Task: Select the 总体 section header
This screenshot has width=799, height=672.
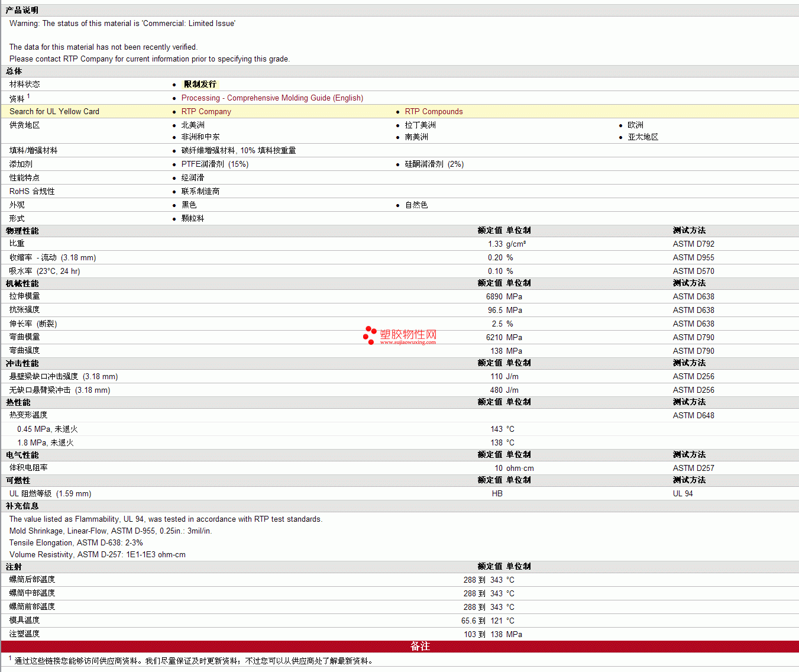Action: [x=14, y=72]
